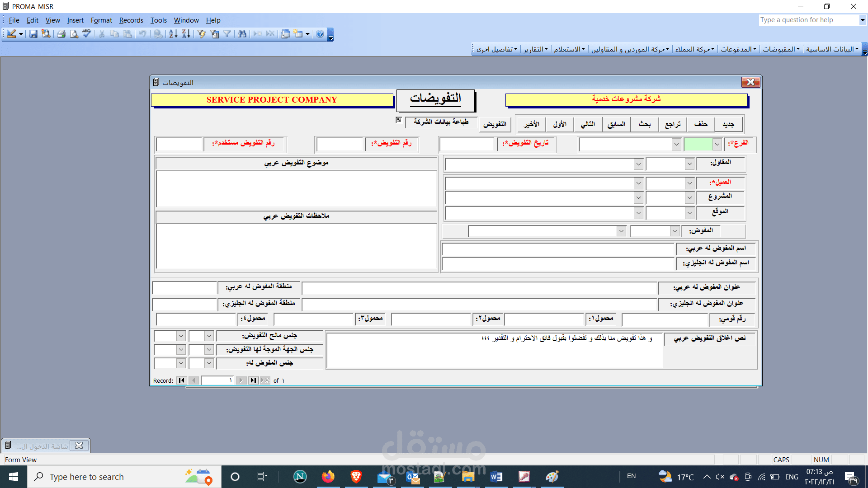Click the Undo arrow icon
The height and width of the screenshot is (488, 868).
142,34
